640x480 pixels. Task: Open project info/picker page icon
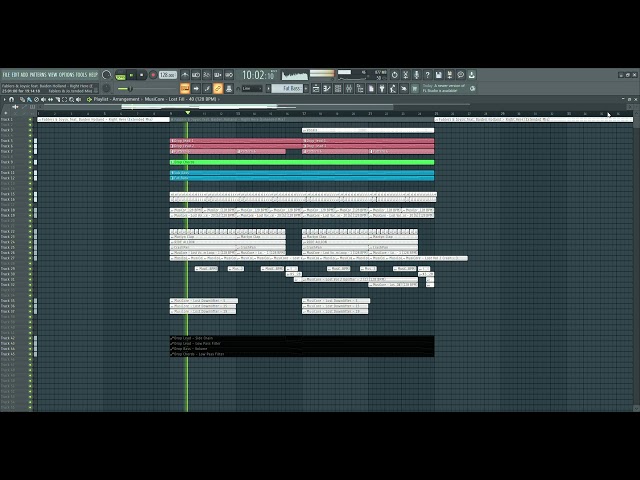pos(371,89)
